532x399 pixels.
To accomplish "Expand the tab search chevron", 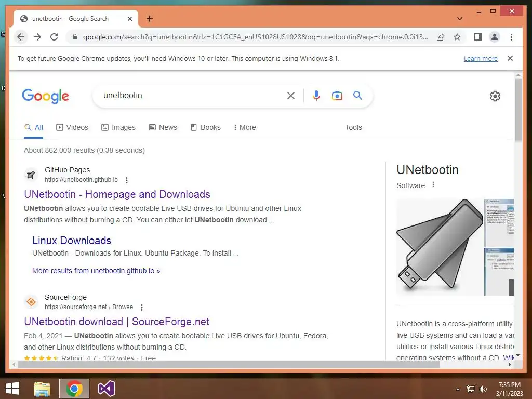I will [x=460, y=19].
